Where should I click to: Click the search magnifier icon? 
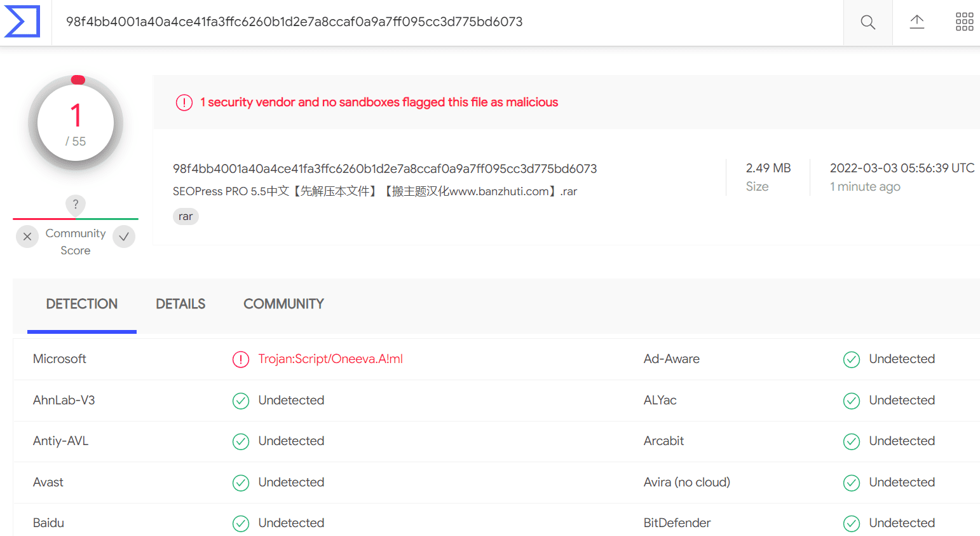[x=868, y=22]
